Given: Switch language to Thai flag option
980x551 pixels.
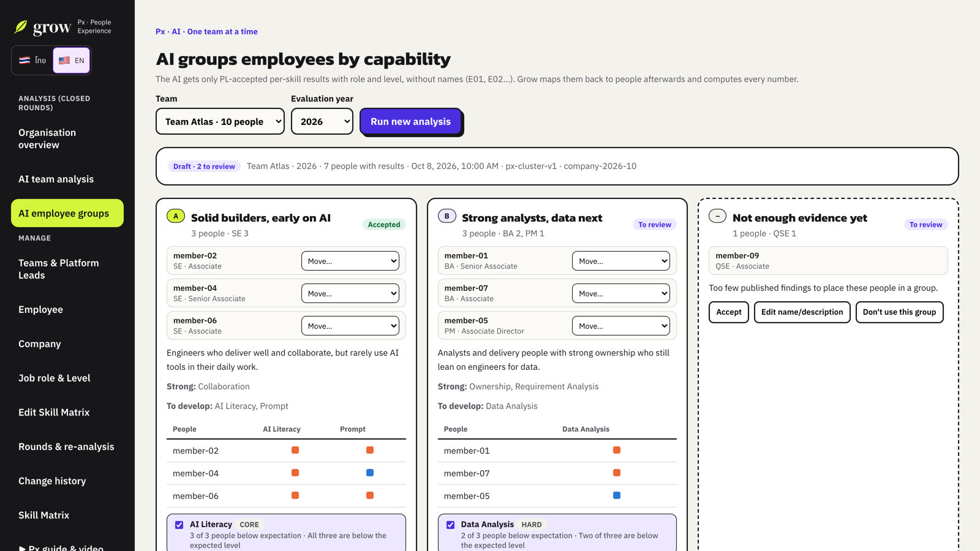Looking at the screenshot, I should (x=32, y=60).
